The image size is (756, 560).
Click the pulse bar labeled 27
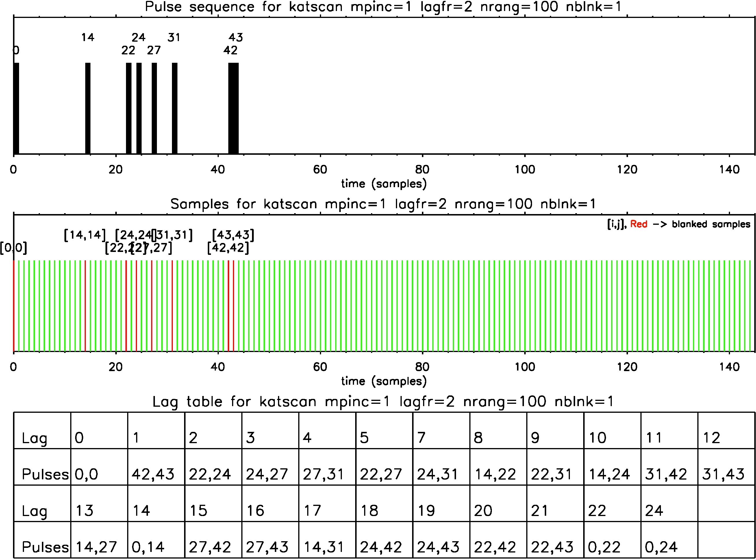click(154, 108)
